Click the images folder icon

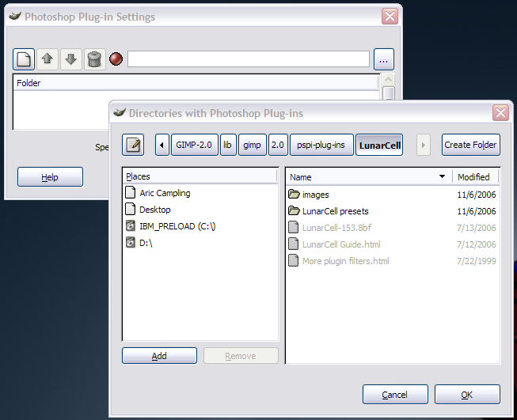(294, 194)
